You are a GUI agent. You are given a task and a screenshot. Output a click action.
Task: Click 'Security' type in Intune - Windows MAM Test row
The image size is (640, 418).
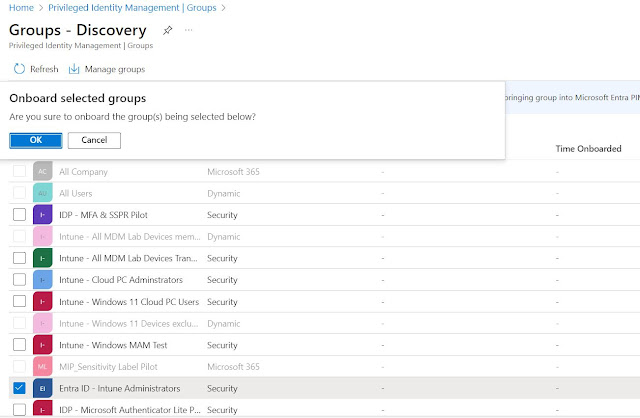222,345
